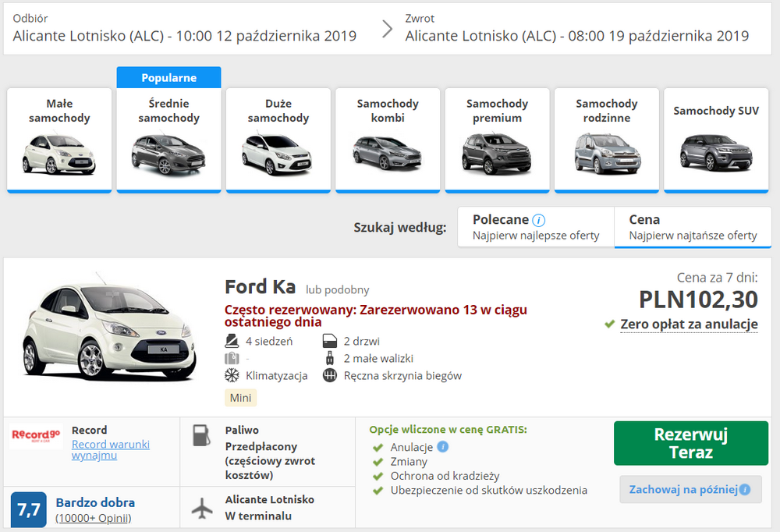Click green checkmark next to Zero opłat
The width and height of the screenshot is (780, 532).
pyautogui.click(x=610, y=325)
